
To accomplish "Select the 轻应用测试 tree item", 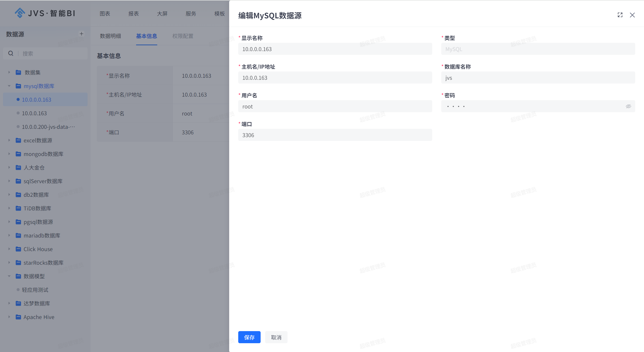I will (x=45, y=290).
